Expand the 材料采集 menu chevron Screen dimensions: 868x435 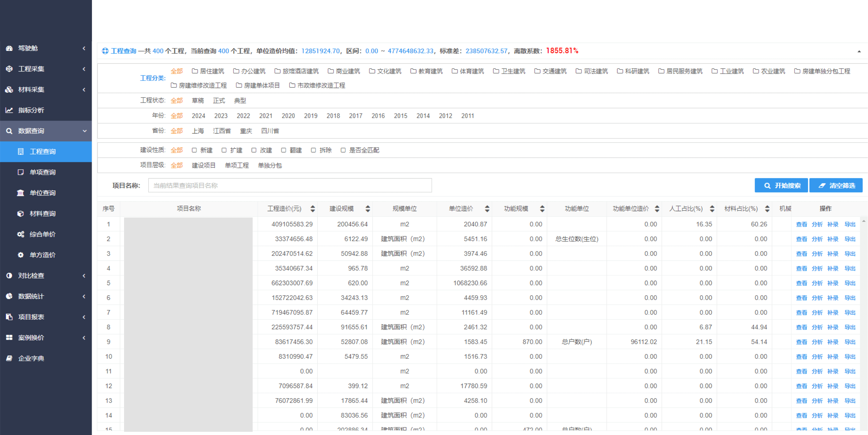pyautogui.click(x=84, y=90)
